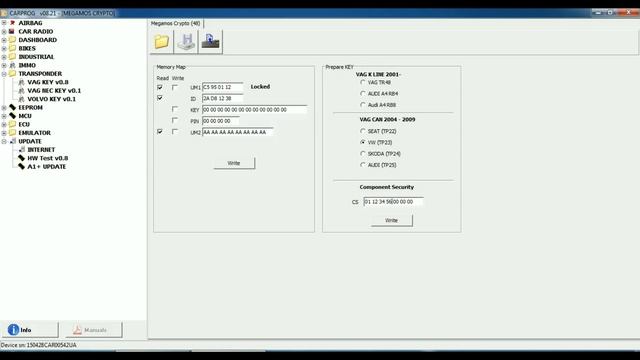Viewport: 640px width, 360px height.
Task: Toggle the Write checkbox for UM1
Action: 175,87
